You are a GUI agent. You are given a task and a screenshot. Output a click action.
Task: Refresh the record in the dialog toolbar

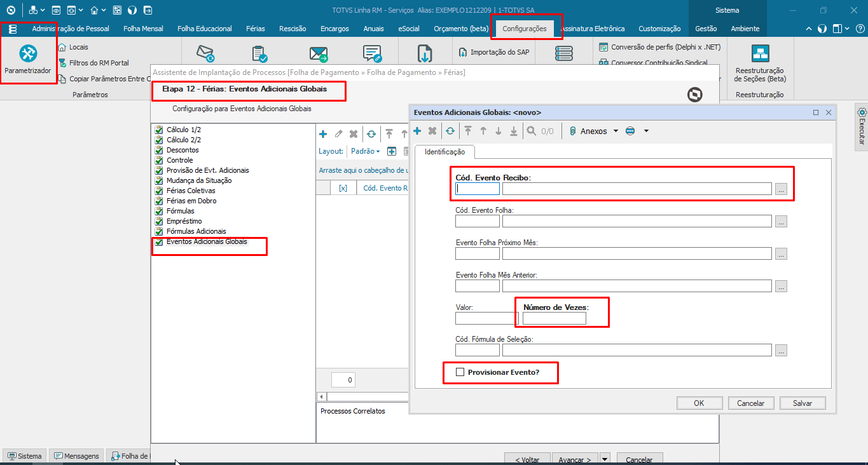(x=450, y=131)
